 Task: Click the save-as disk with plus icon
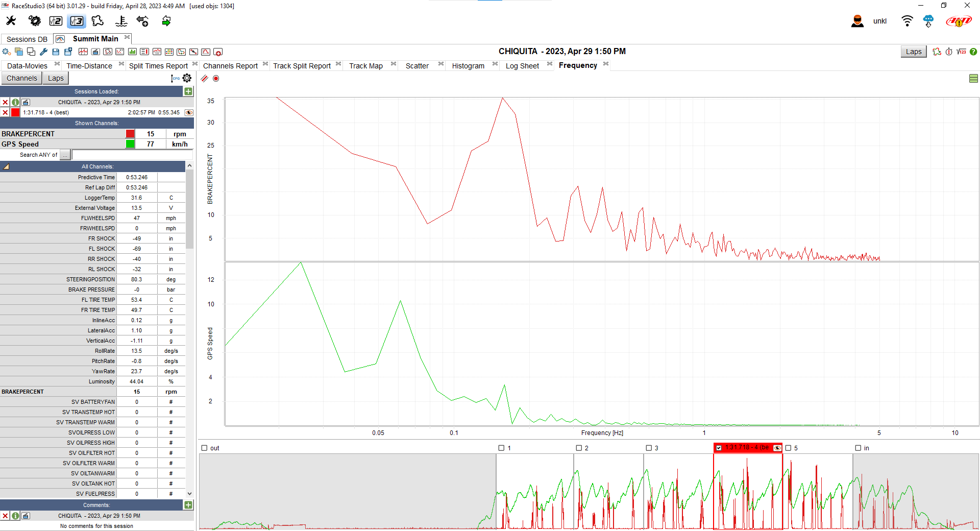[68, 52]
